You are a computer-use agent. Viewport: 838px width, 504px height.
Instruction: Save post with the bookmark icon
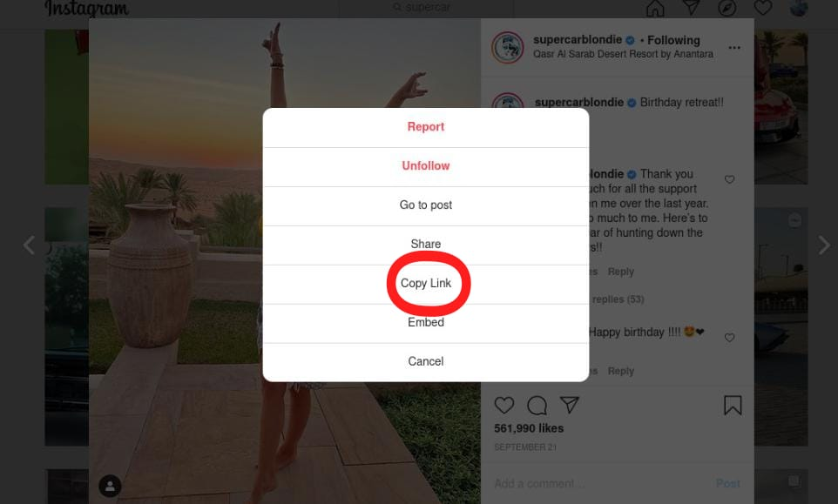[x=733, y=406]
